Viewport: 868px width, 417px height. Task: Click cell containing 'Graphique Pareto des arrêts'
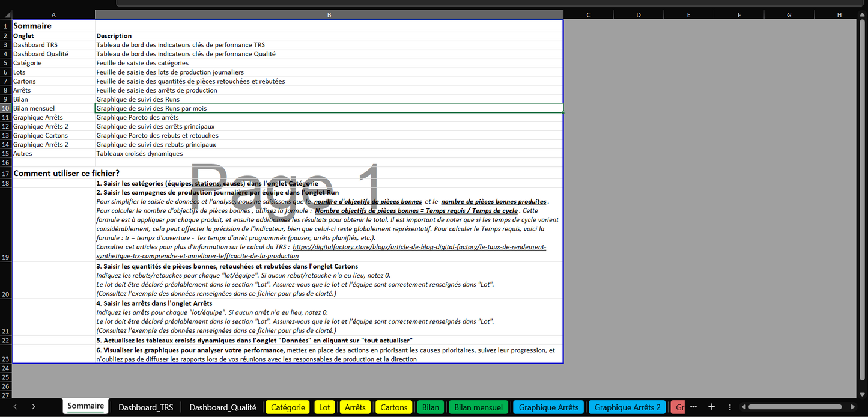click(x=138, y=117)
